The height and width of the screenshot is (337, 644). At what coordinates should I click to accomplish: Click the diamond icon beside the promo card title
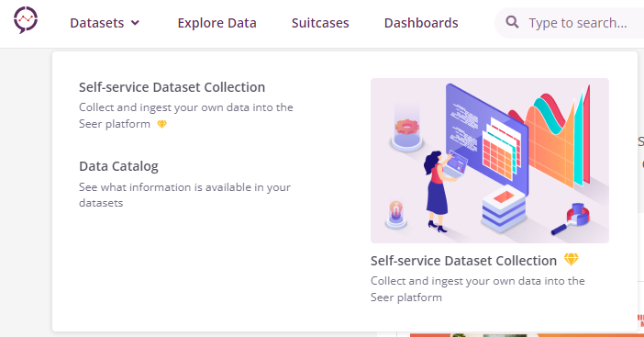tap(571, 259)
